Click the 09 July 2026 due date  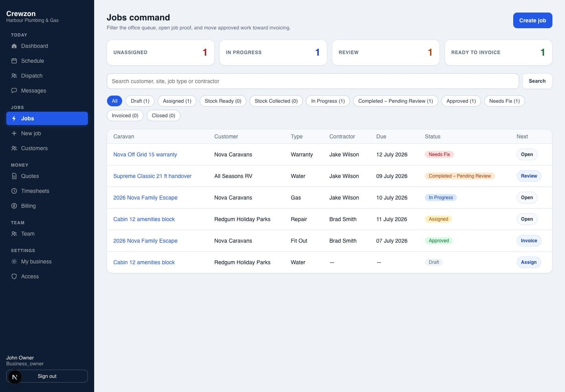click(392, 176)
